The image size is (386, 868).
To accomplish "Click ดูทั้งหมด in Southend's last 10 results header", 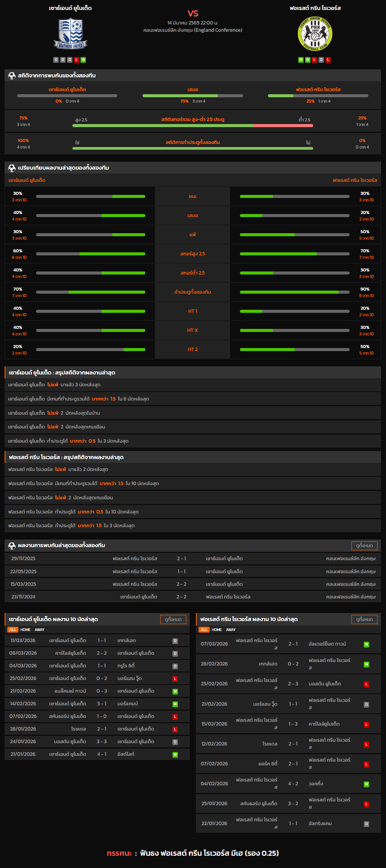I will 173,620.
